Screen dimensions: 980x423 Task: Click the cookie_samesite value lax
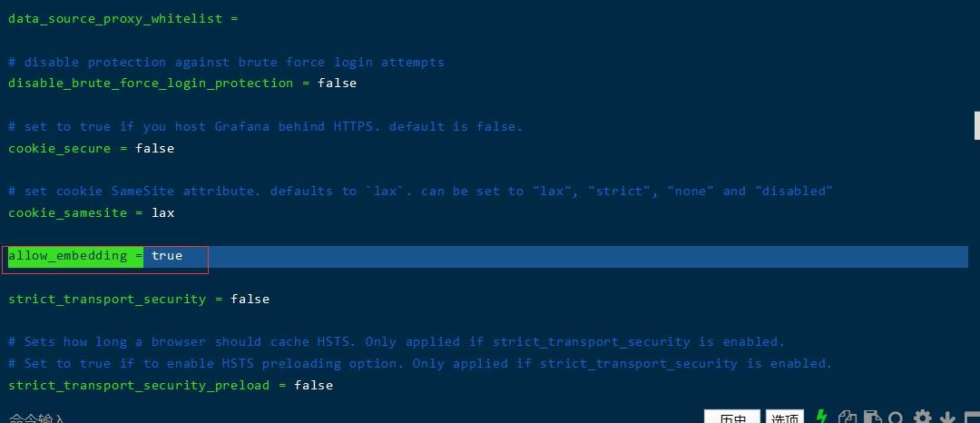pos(163,213)
